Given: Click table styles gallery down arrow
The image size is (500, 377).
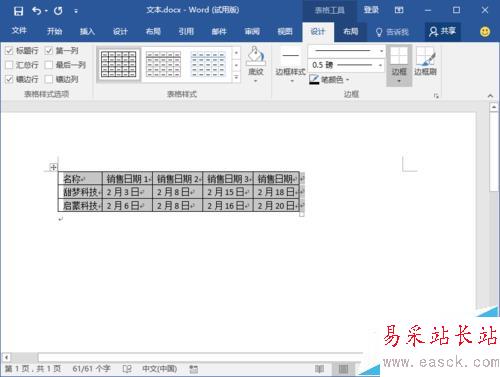Looking at the screenshot, I should [x=236, y=65].
